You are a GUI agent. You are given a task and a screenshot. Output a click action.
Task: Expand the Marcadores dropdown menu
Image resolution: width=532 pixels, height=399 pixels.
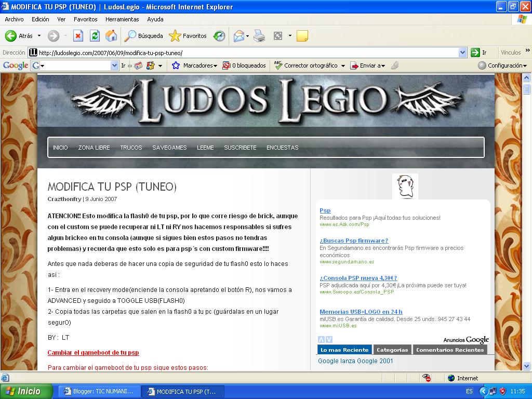pyautogui.click(x=215, y=66)
